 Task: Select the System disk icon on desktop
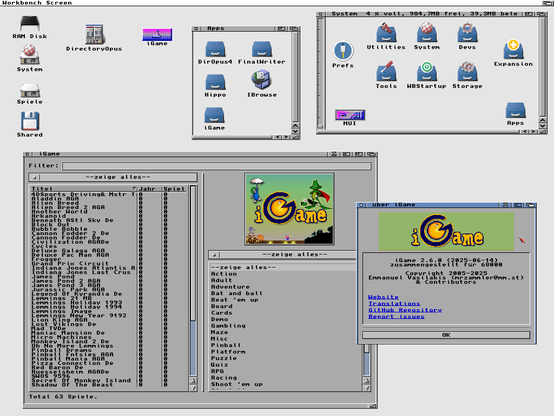[29, 58]
